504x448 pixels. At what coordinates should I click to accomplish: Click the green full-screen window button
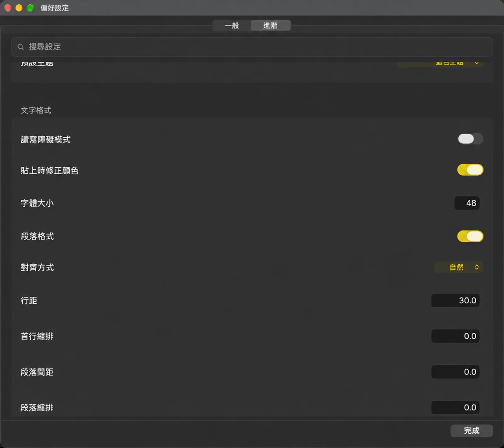tap(30, 8)
